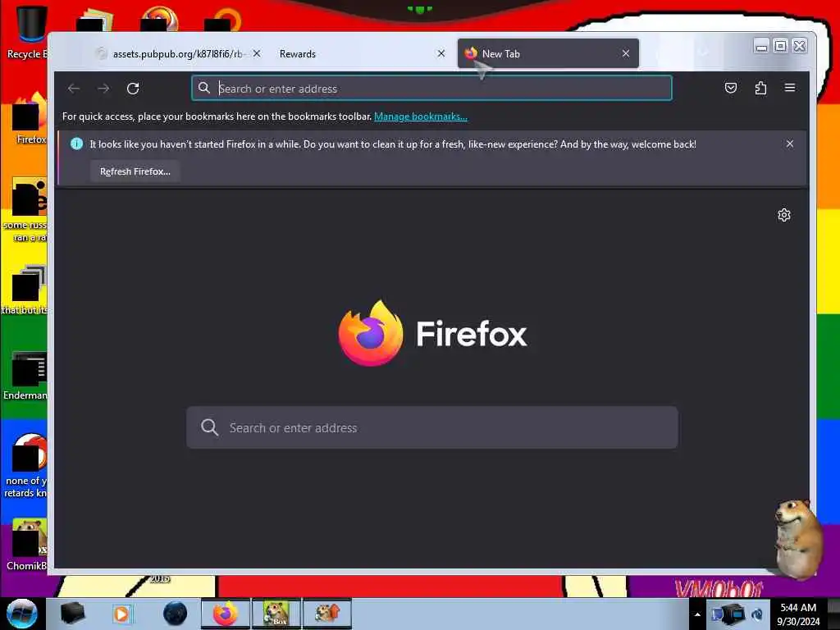
Task: Focus the center Search or enter address box
Action: [x=431, y=427]
